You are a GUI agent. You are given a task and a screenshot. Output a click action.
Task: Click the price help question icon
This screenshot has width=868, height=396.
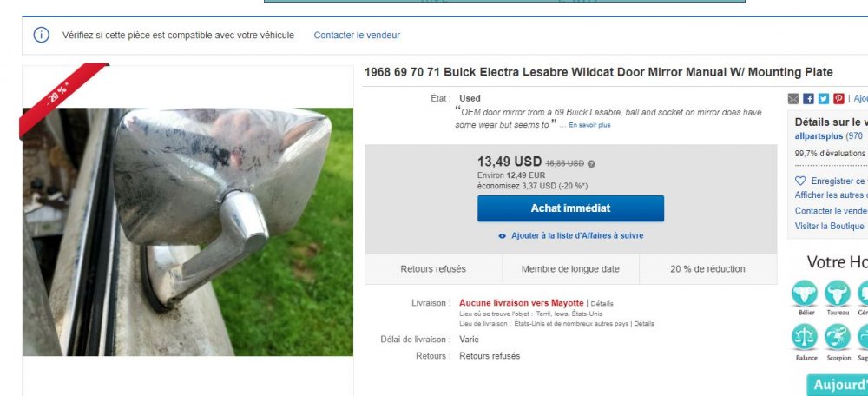(591, 164)
